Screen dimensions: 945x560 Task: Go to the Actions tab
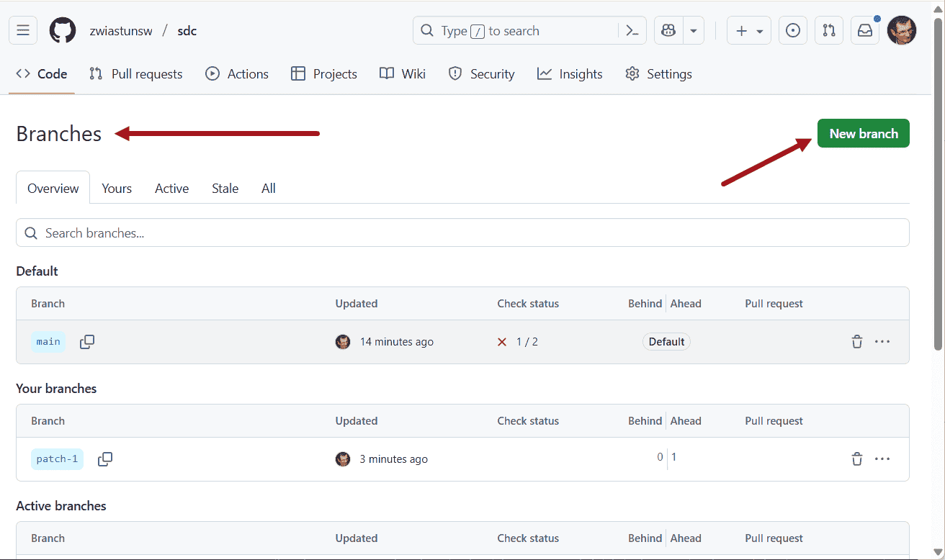(237, 74)
